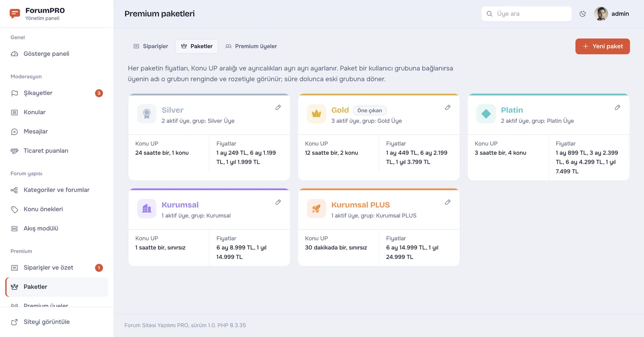Switch to the Siparişler tab
Screen dimensions: 644x337
(x=151, y=46)
